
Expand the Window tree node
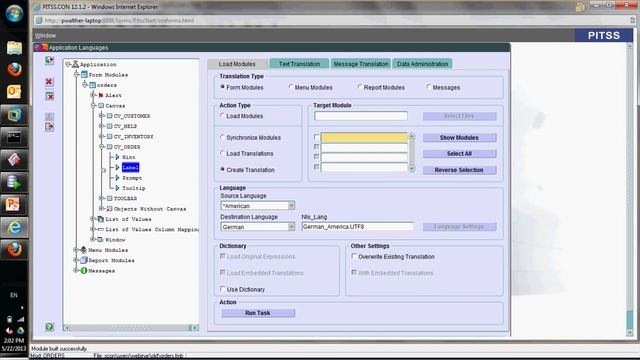click(x=93, y=240)
